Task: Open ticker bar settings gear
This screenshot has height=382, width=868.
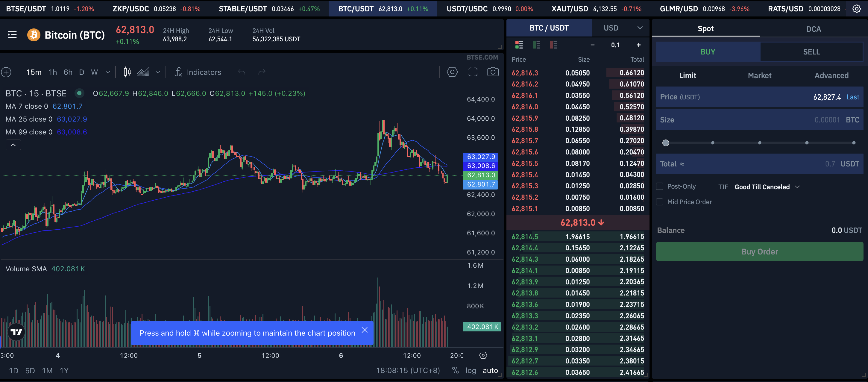Action: (x=857, y=9)
